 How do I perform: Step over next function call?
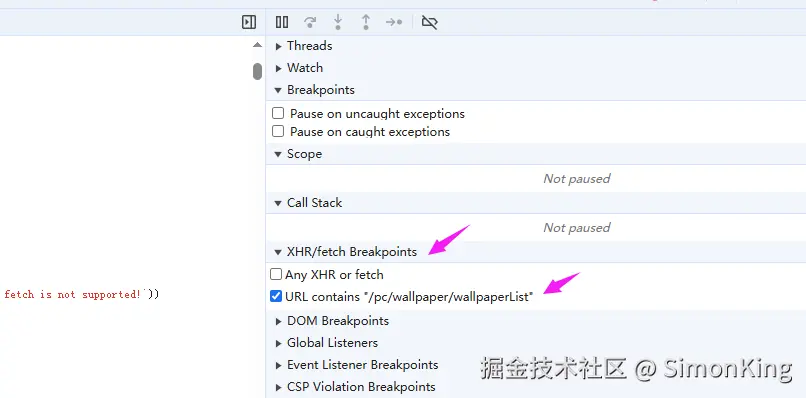[x=310, y=22]
